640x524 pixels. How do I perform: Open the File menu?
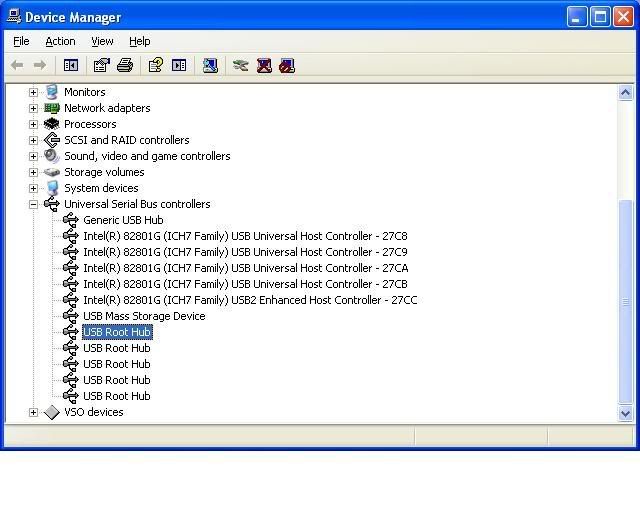pos(21,41)
